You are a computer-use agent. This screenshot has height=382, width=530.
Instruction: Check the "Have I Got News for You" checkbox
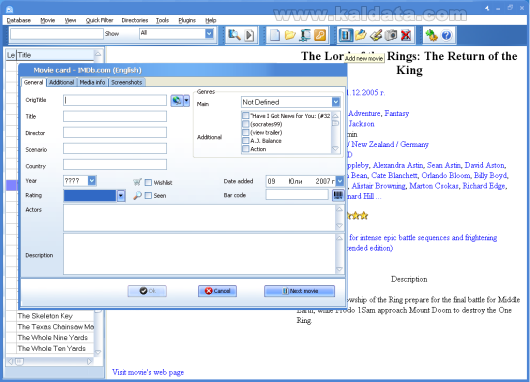pyautogui.click(x=246, y=116)
